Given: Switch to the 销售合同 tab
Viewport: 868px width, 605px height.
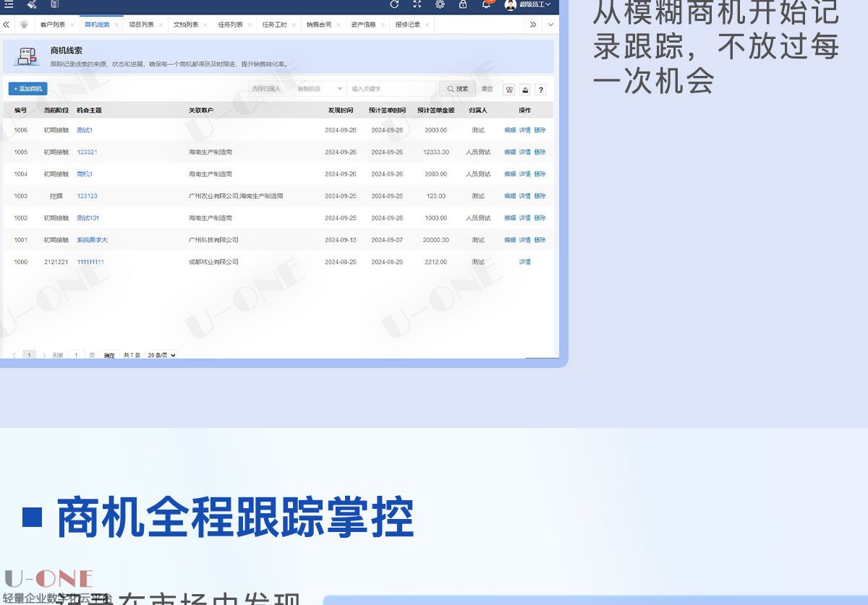Looking at the screenshot, I should pyautogui.click(x=318, y=25).
